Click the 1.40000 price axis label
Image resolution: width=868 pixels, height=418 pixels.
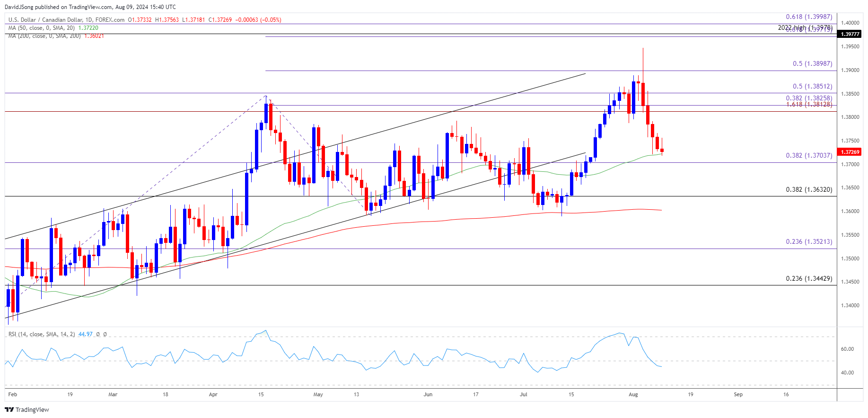[850, 23]
